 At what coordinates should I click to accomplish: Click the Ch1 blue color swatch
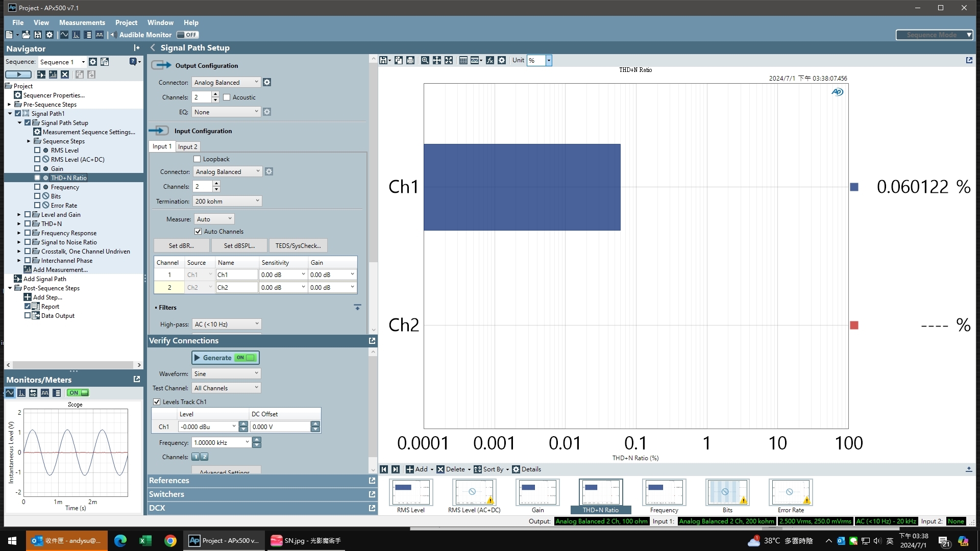click(854, 187)
